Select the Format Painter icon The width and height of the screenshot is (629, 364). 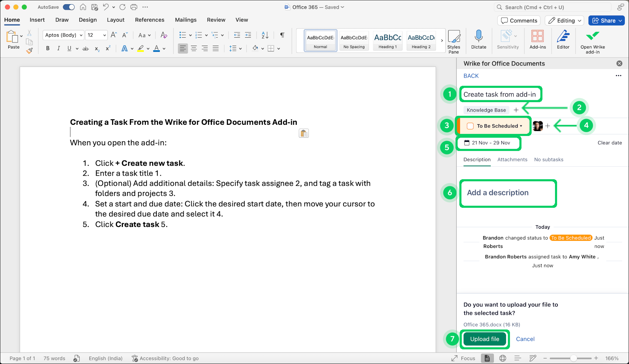point(29,50)
